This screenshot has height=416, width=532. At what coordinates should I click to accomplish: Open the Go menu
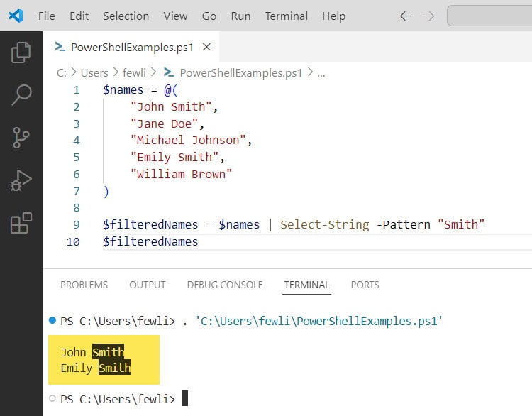click(x=209, y=16)
